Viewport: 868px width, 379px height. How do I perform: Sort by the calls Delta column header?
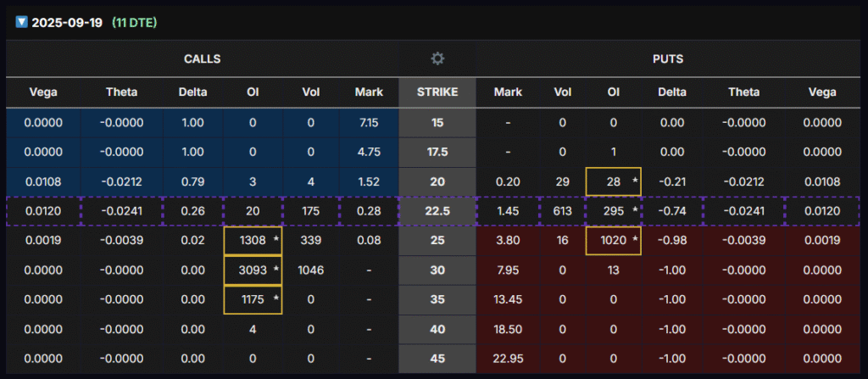pyautogui.click(x=192, y=92)
